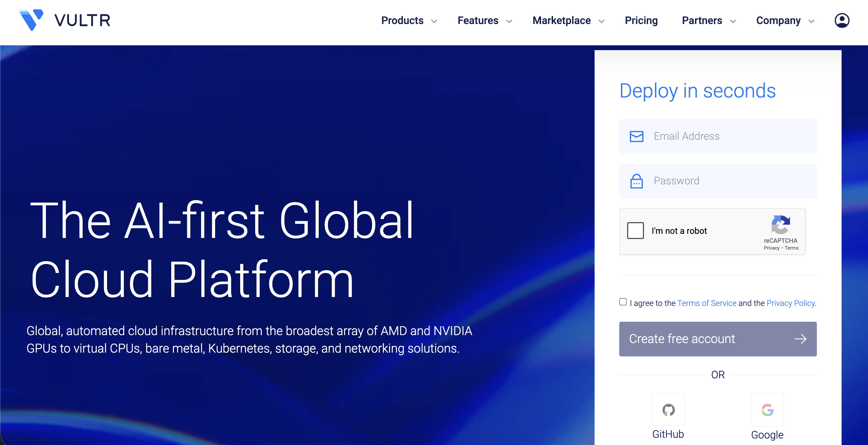Click the arrow on Create free account
Screen dimensions: 868x445
point(800,339)
